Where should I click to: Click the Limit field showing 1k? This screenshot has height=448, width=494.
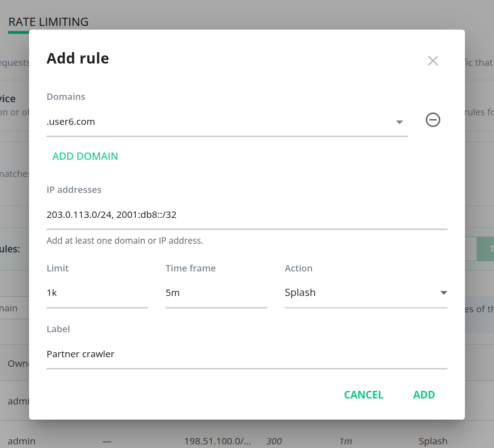coord(97,293)
